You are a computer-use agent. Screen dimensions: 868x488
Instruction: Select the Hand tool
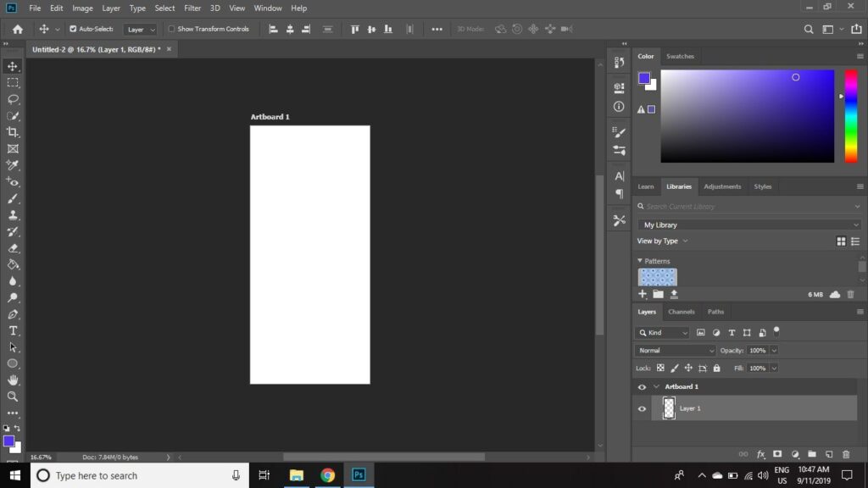pos(13,380)
